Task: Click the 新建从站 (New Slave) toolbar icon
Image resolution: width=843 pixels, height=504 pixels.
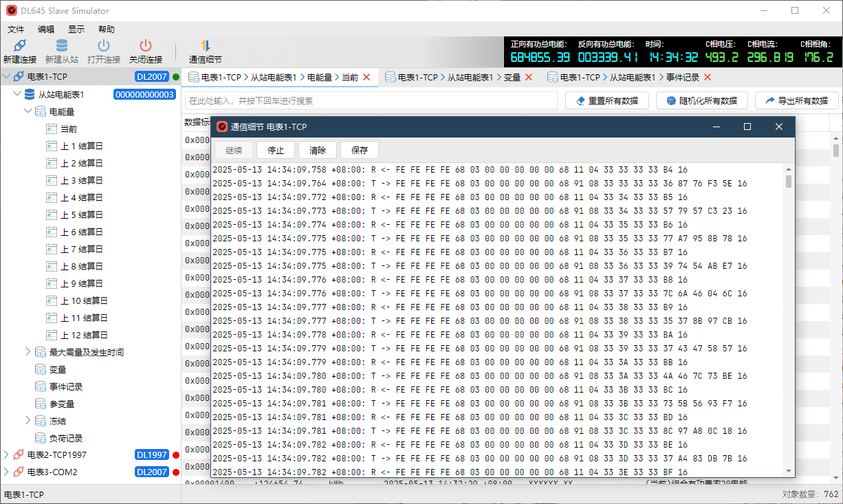Action: [61, 47]
